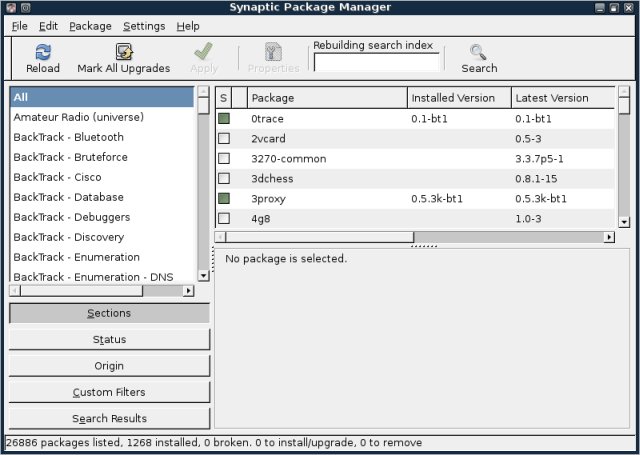Click the package list scroll-down arrow
Image resolution: width=640 pixels, height=455 pixels.
click(624, 222)
